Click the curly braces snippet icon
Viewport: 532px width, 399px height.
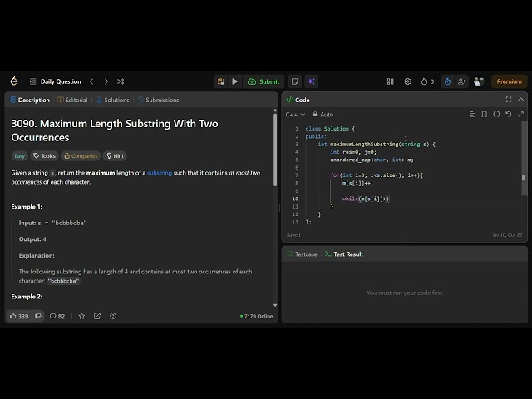click(x=496, y=115)
